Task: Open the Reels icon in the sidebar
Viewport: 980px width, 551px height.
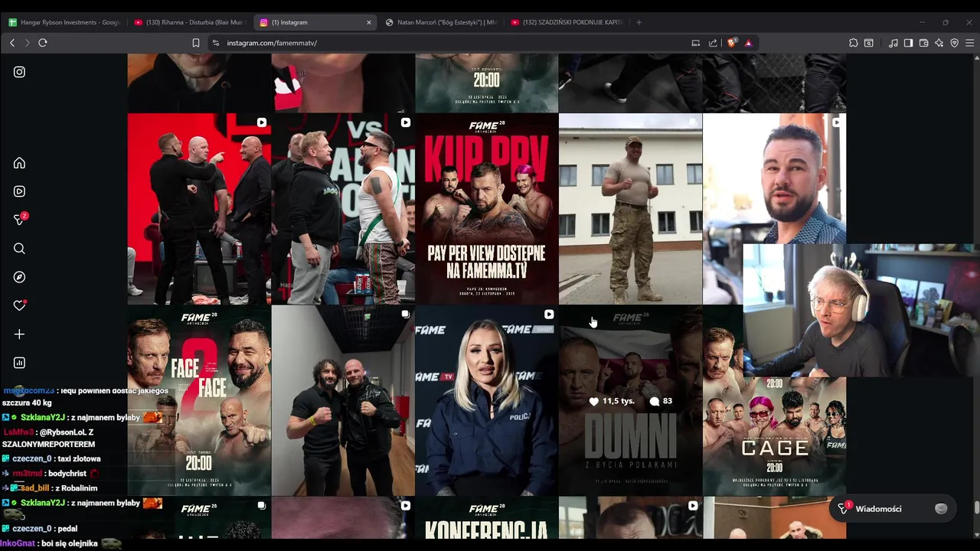Action: tap(19, 191)
